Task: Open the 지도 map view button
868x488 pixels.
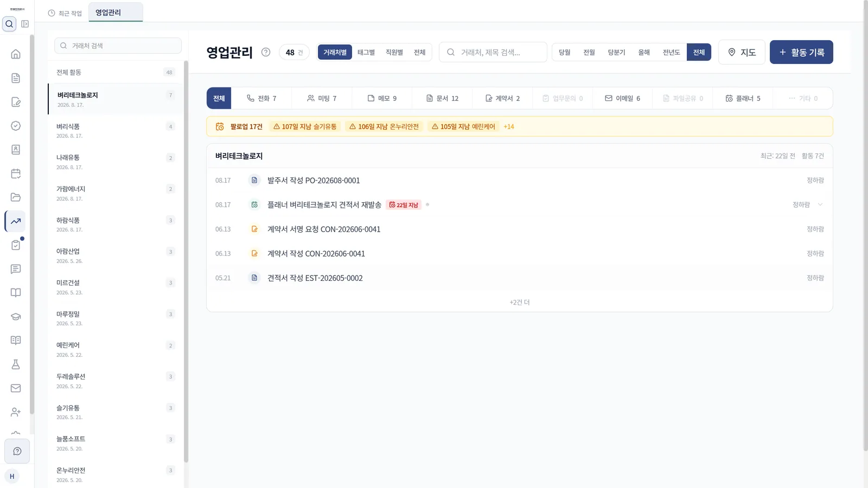Action: point(742,52)
